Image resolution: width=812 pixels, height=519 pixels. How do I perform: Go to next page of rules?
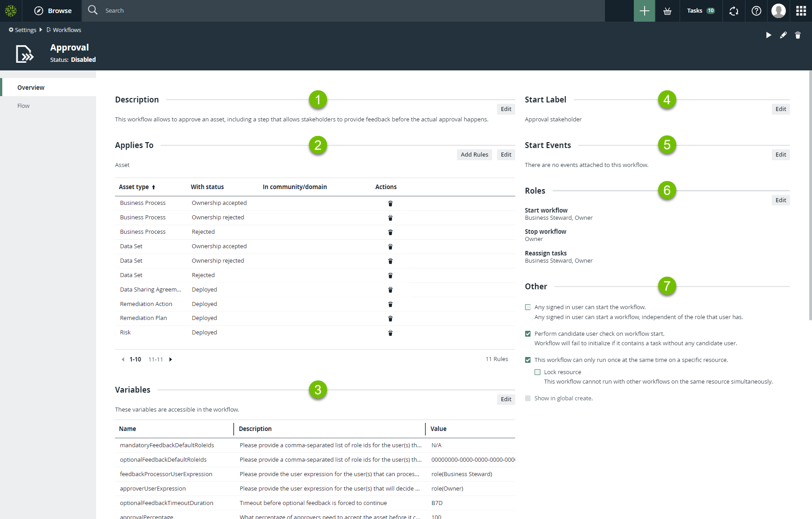tap(171, 360)
